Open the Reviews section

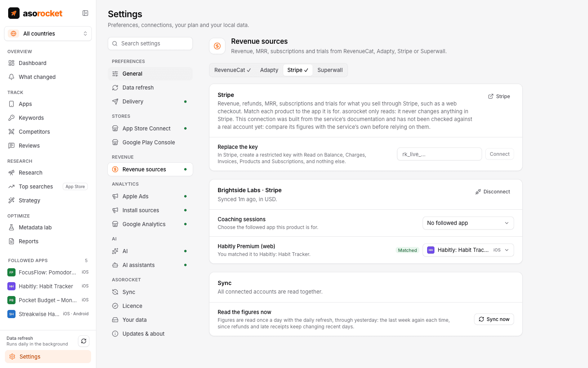pyautogui.click(x=48, y=146)
